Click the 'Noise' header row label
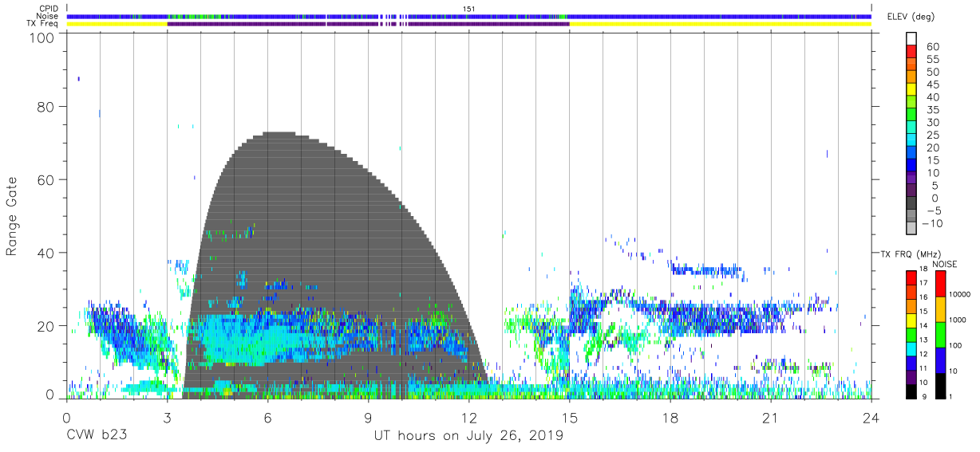980x452 pixels. point(49,16)
